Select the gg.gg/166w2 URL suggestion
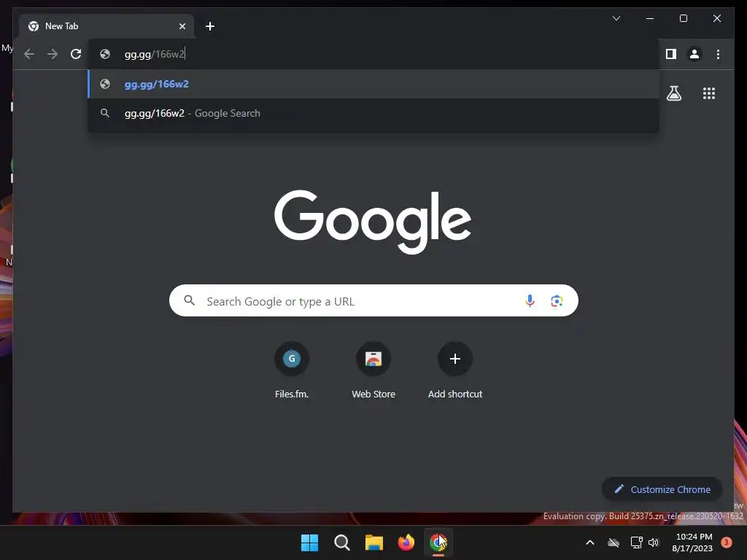 [373, 84]
